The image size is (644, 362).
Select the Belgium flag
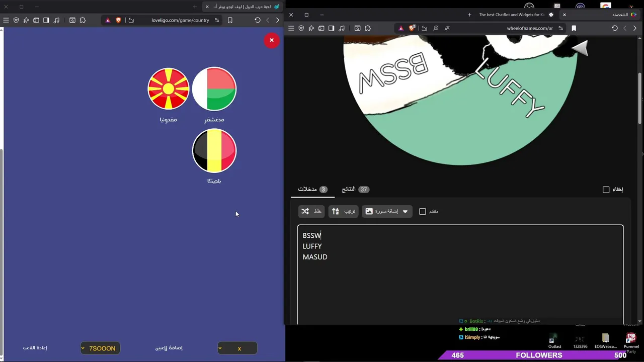pyautogui.click(x=214, y=150)
